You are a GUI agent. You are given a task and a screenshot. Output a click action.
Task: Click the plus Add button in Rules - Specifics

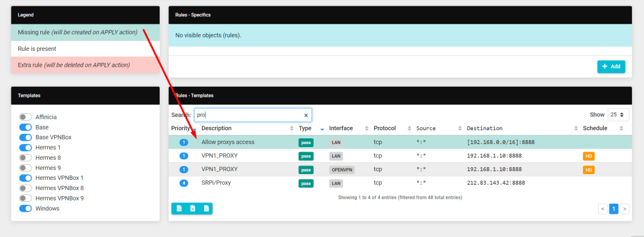pyautogui.click(x=611, y=67)
